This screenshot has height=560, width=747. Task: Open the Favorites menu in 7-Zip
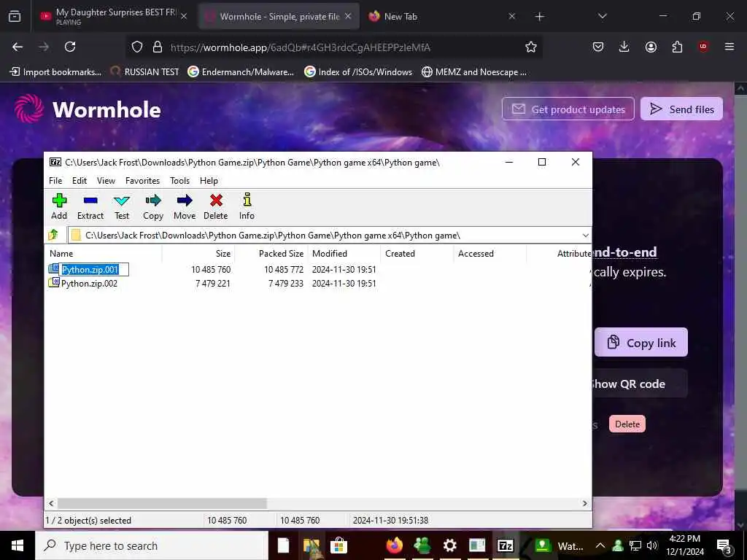[x=142, y=181]
